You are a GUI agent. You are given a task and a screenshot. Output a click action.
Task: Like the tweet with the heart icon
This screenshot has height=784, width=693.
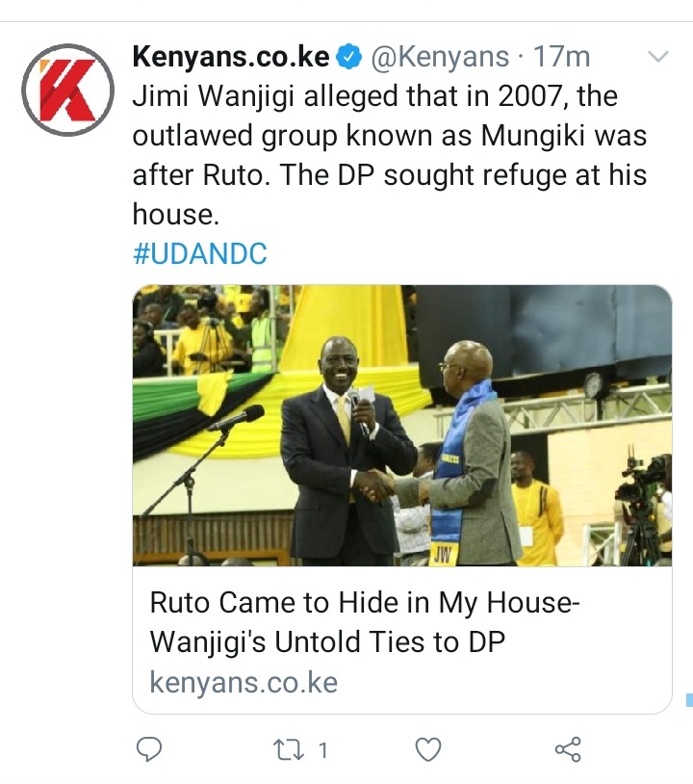click(x=428, y=750)
